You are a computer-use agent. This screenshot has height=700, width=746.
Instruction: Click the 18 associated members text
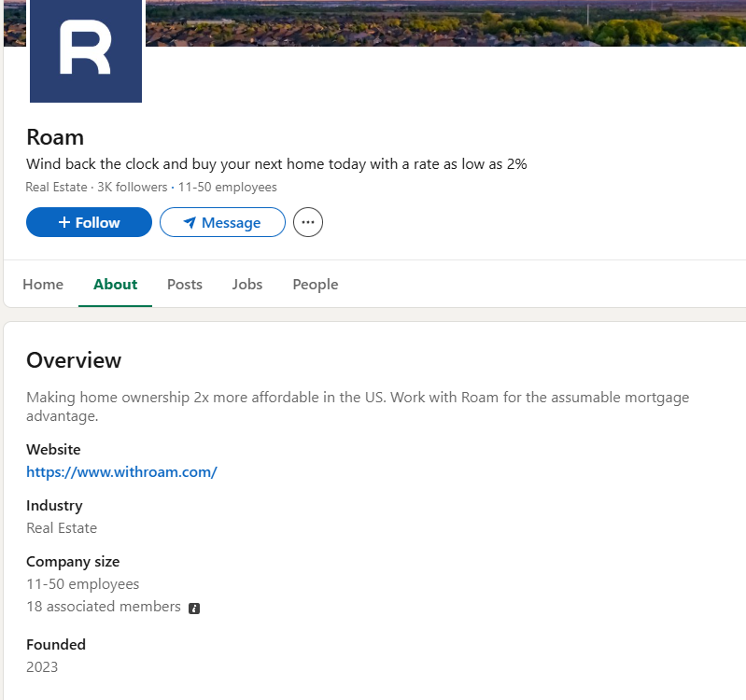pyautogui.click(x=104, y=607)
